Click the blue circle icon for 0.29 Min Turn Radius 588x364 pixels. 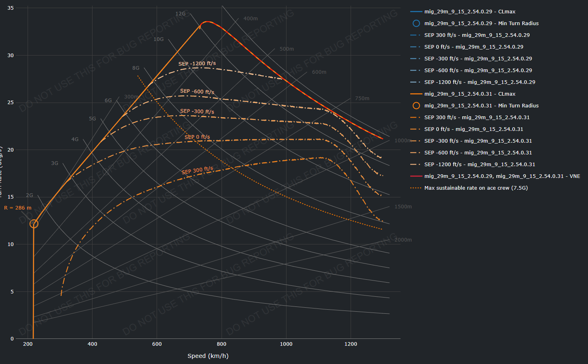(416, 24)
